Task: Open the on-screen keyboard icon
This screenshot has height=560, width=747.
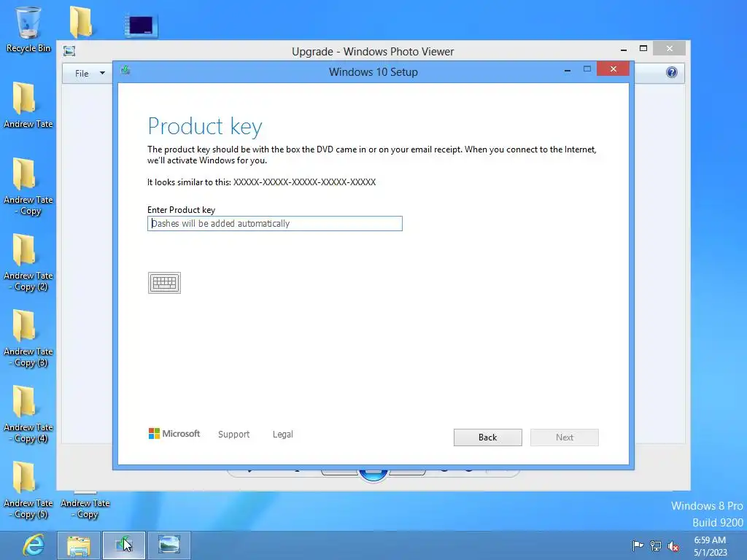Action: pyautogui.click(x=164, y=283)
